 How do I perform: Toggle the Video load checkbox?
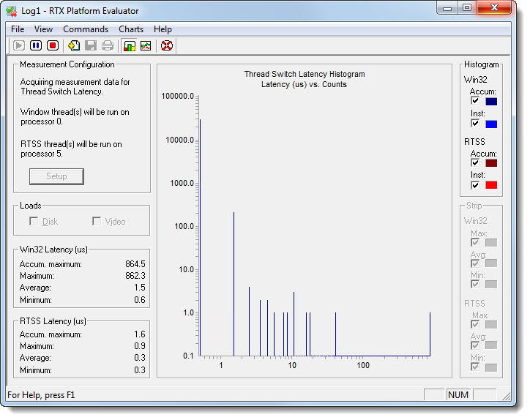click(97, 221)
